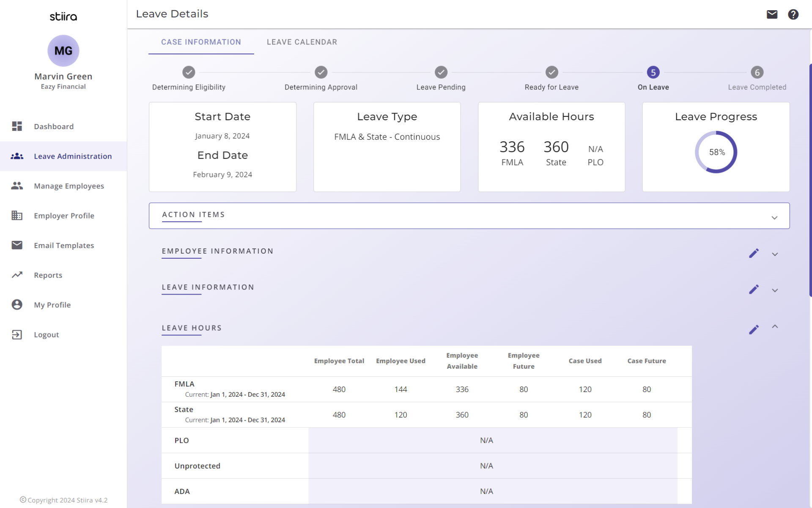
Task: Click the MG user avatar
Action: click(63, 51)
